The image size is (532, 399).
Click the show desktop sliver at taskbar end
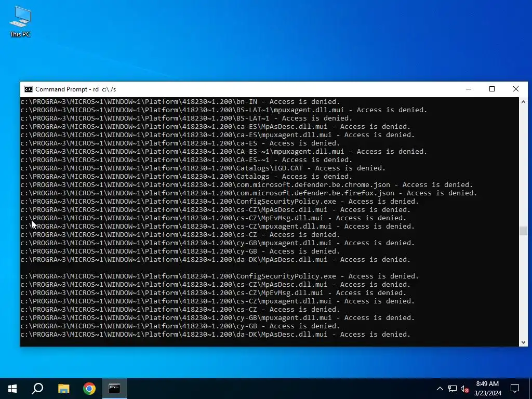coord(530,389)
